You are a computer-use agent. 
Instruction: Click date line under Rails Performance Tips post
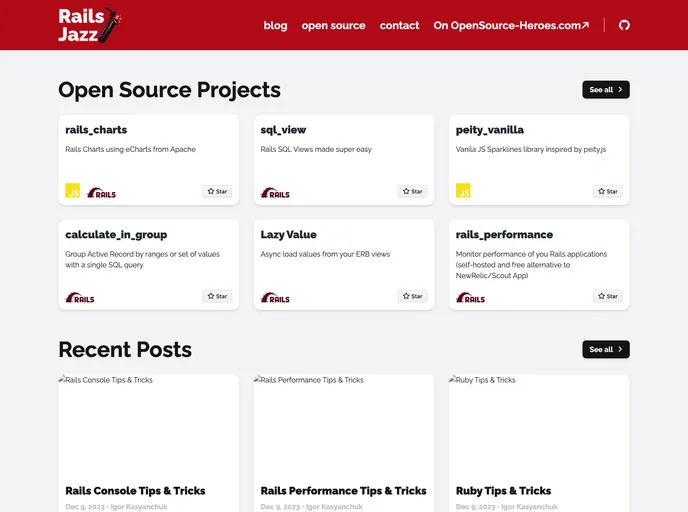[x=312, y=507]
